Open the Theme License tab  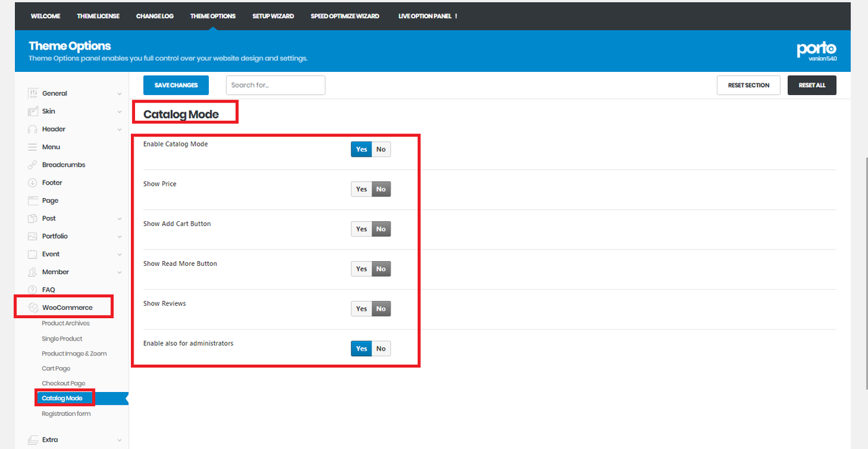98,16
